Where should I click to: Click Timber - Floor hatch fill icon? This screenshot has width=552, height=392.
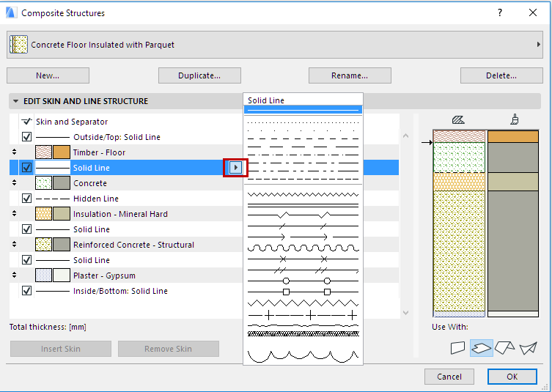pyautogui.click(x=44, y=152)
